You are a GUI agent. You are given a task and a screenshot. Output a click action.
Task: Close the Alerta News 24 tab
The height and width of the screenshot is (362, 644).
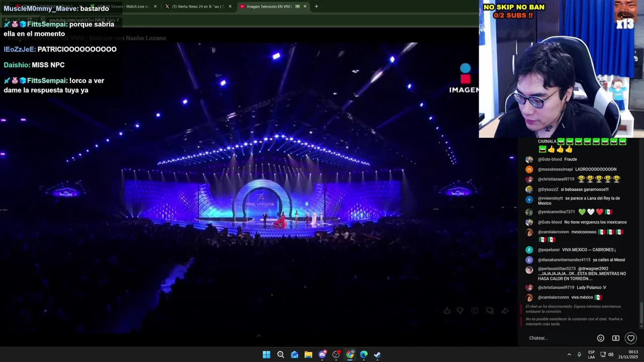[230, 7]
